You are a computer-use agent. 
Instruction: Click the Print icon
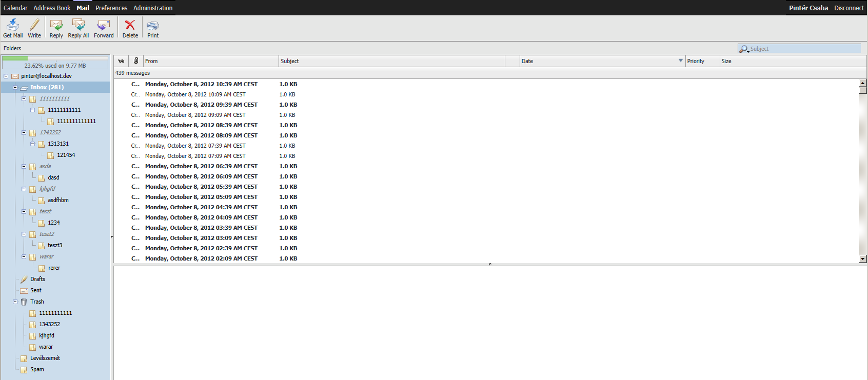tap(153, 25)
